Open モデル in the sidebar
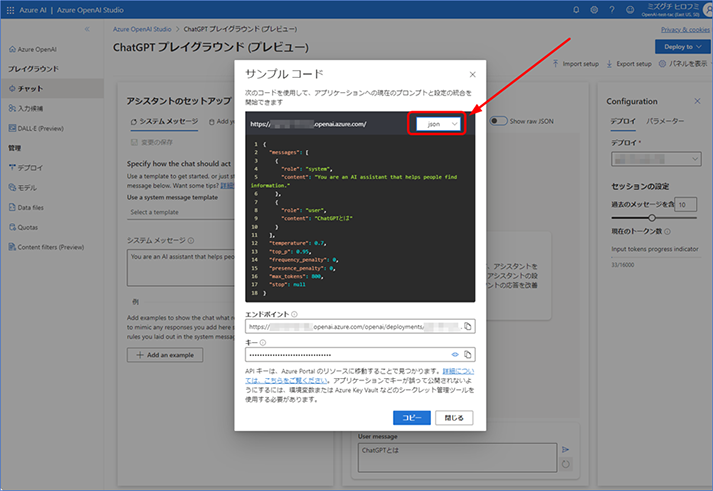The image size is (713, 491). [23, 188]
